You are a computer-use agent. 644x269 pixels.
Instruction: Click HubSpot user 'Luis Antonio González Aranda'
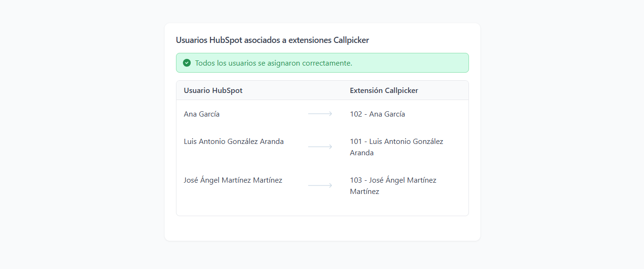coord(234,141)
